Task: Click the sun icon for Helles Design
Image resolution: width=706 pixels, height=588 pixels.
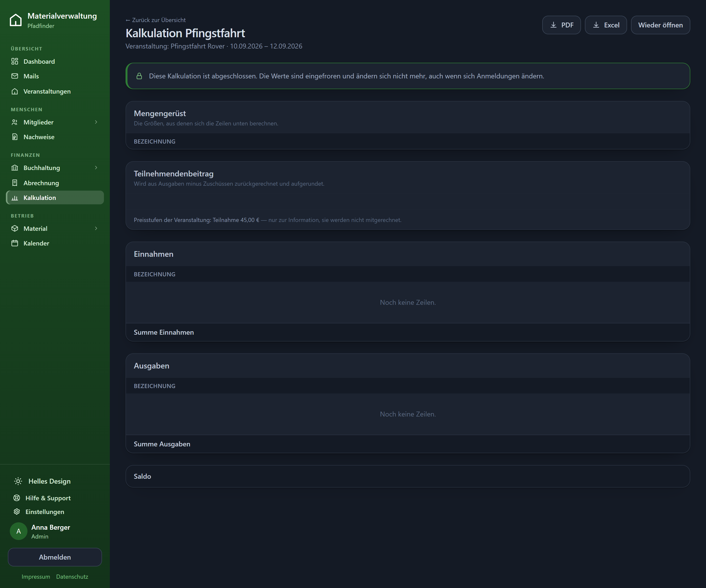Action: [x=18, y=481]
